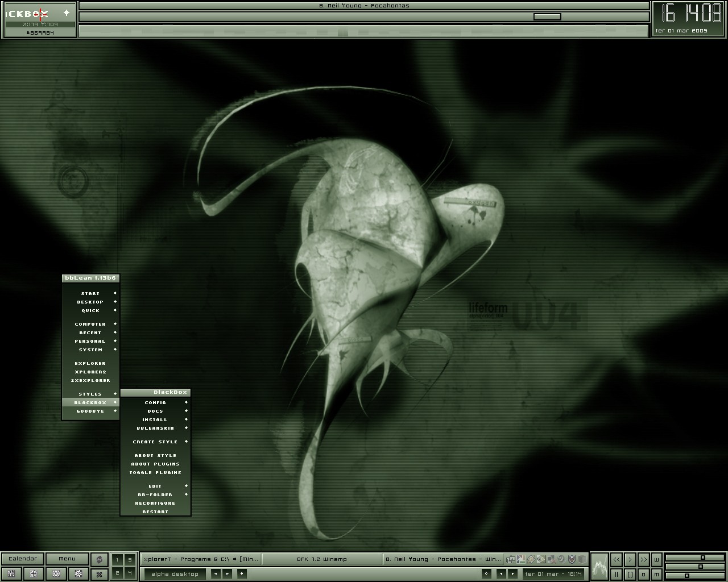Click the shield tray icon
Screen dimensions: 728x582
[572, 559]
